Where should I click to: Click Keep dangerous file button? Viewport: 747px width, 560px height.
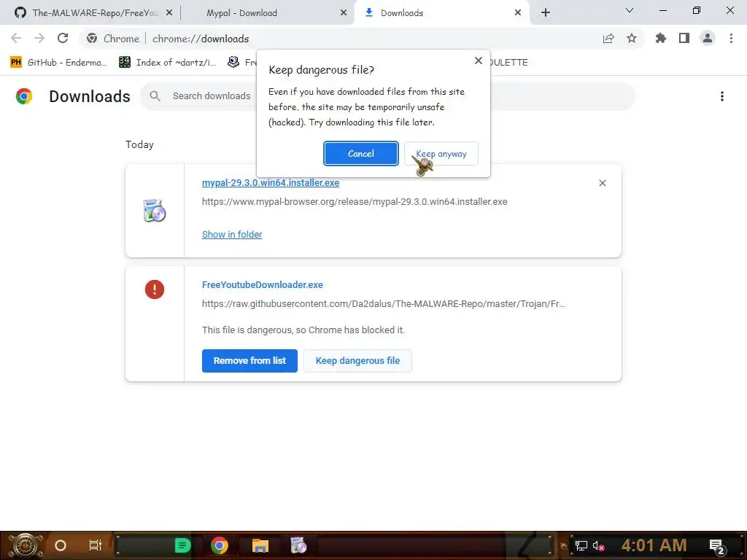coord(357,360)
